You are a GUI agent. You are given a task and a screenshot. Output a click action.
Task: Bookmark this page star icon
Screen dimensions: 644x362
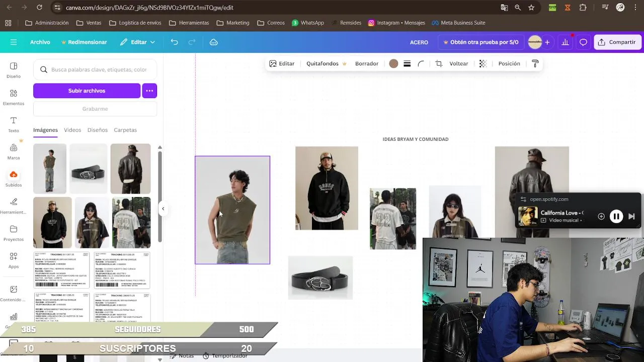coord(531,8)
